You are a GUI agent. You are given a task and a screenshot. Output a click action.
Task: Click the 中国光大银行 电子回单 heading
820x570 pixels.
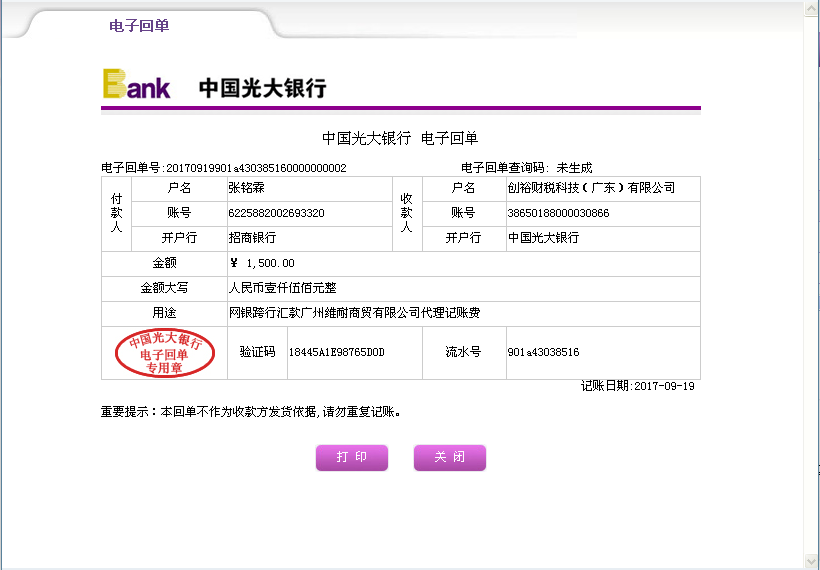pos(400,139)
